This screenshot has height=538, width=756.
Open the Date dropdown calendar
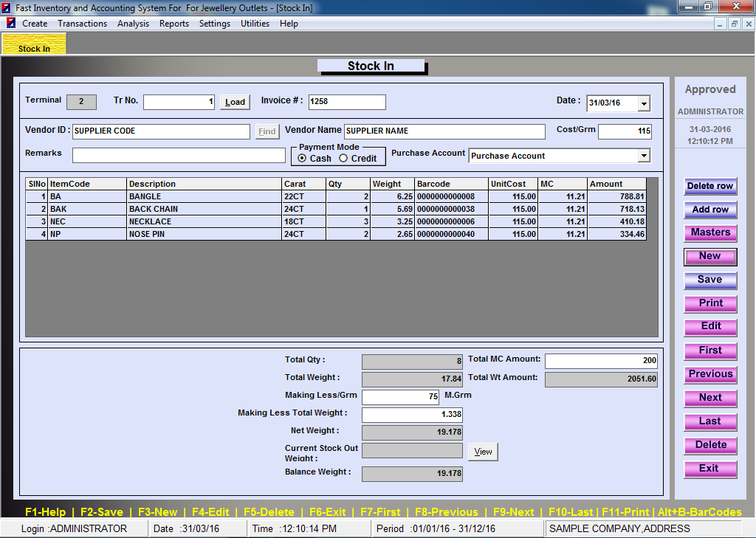tap(643, 103)
